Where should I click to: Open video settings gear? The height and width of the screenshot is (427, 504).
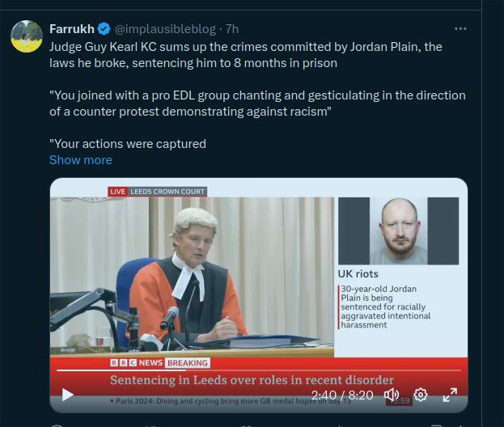(421, 395)
